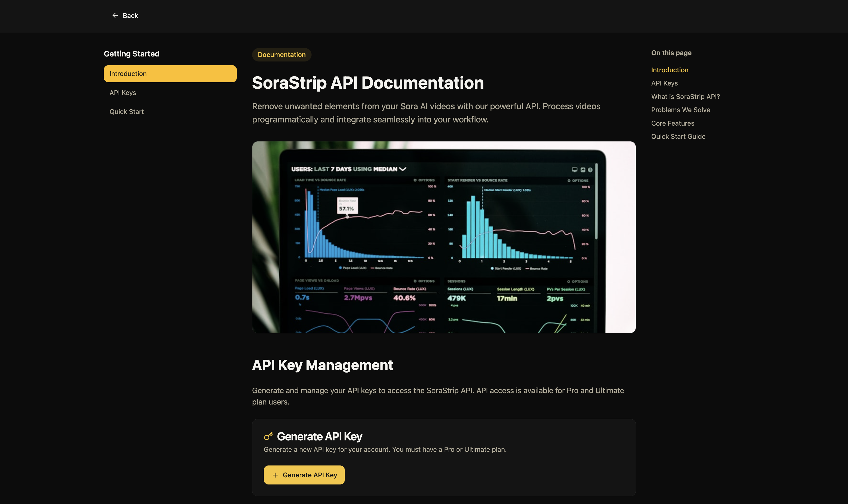Image resolution: width=848 pixels, height=504 pixels.
Task: Click the analytics dashboard hero image
Action: pyautogui.click(x=443, y=237)
